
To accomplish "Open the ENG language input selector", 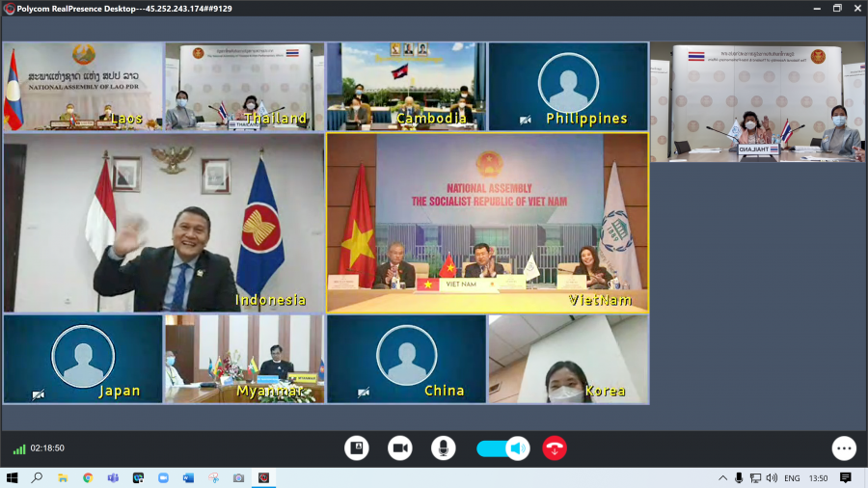I will pyautogui.click(x=791, y=477).
